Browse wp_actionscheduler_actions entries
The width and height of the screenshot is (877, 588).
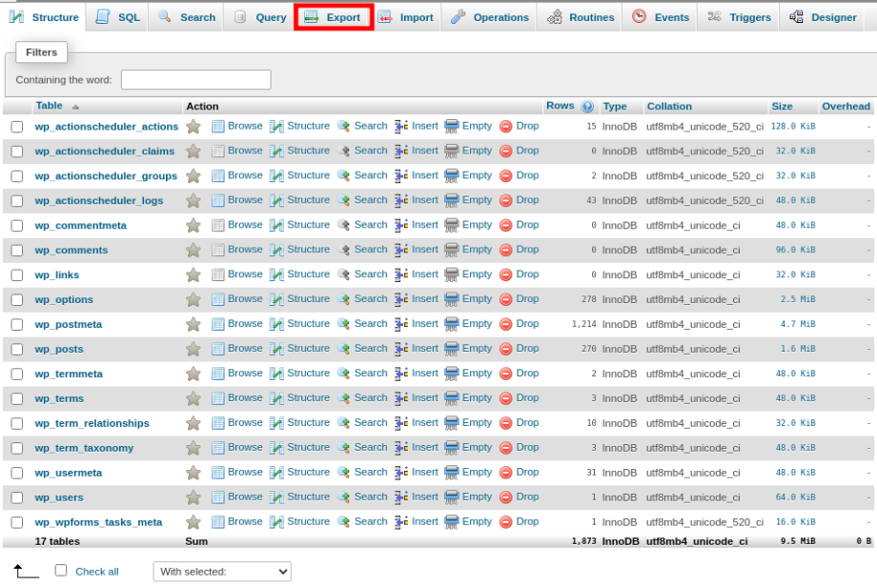[244, 125]
